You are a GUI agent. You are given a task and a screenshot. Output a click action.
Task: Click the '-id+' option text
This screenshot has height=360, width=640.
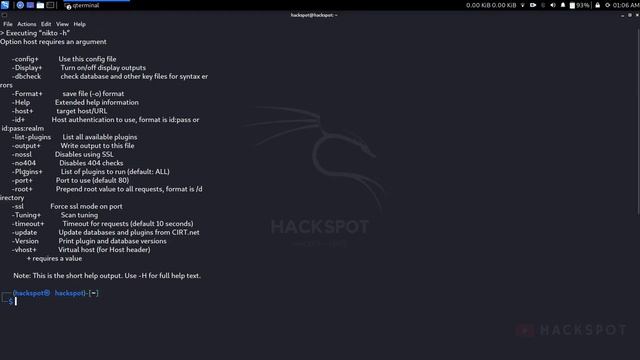[18, 120]
